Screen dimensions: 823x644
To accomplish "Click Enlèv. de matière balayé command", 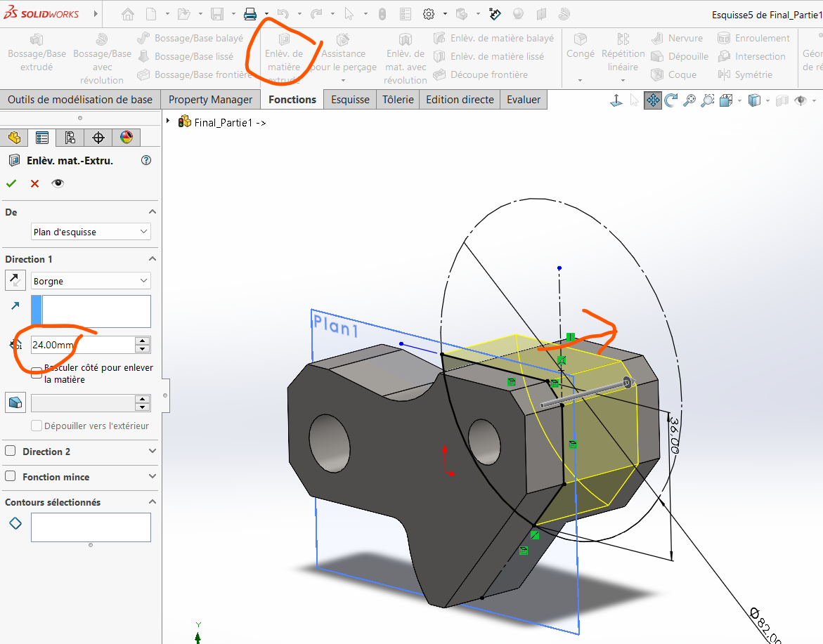I will pyautogui.click(x=494, y=39).
